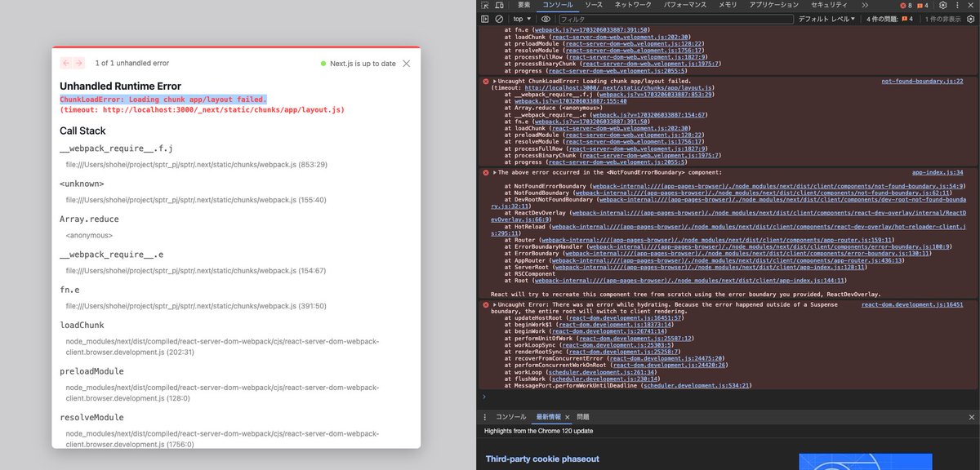980x470 pixels.
Task: Close the 最新情報 drawer tab with its X
Action: point(568,416)
